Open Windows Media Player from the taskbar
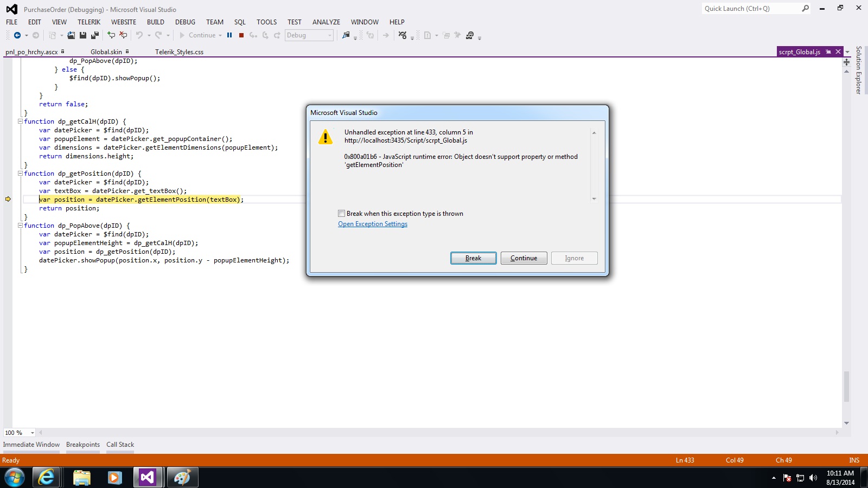The image size is (868, 488). [114, 477]
